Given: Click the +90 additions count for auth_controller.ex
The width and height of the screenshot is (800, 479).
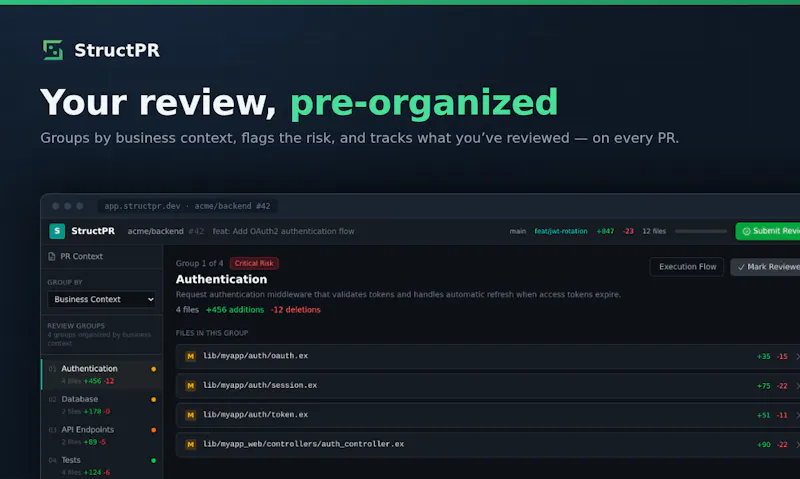Looking at the screenshot, I should tap(763, 445).
